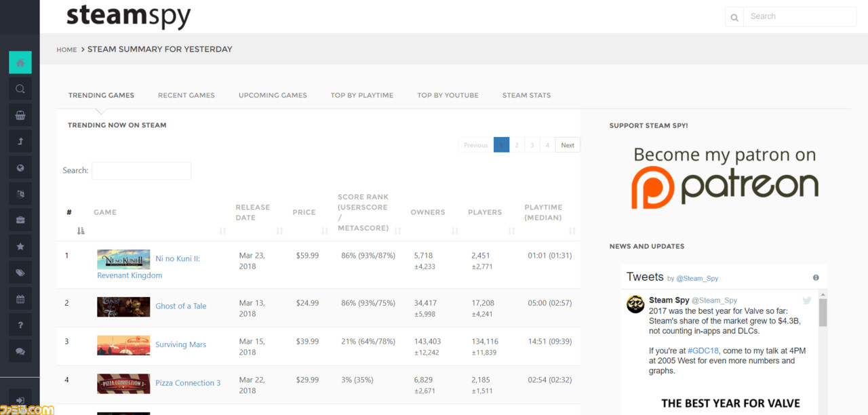
Task: Open the Ghost of a Tale game link
Action: tap(180, 306)
